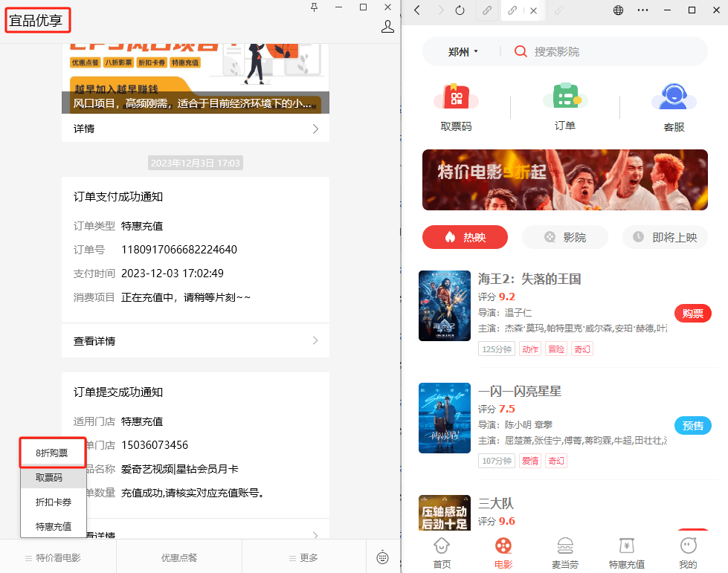
Task: Click phone number 15036073456
Action: pos(155,445)
